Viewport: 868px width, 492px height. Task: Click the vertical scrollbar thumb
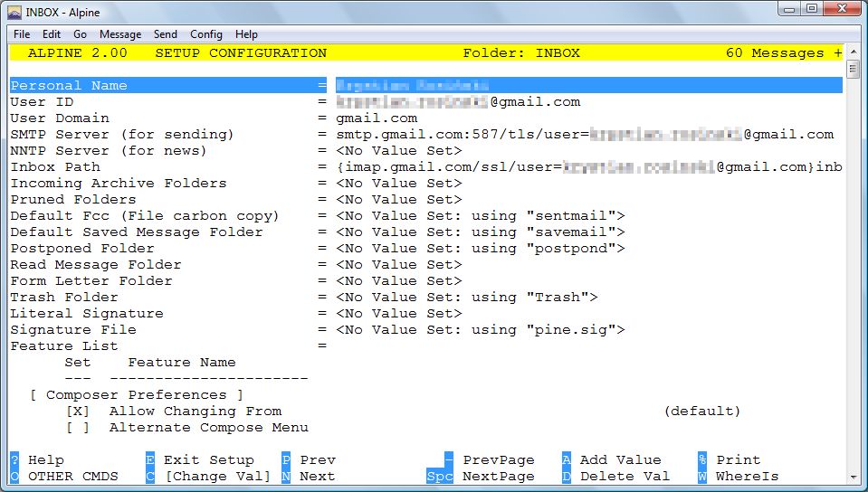coord(853,69)
